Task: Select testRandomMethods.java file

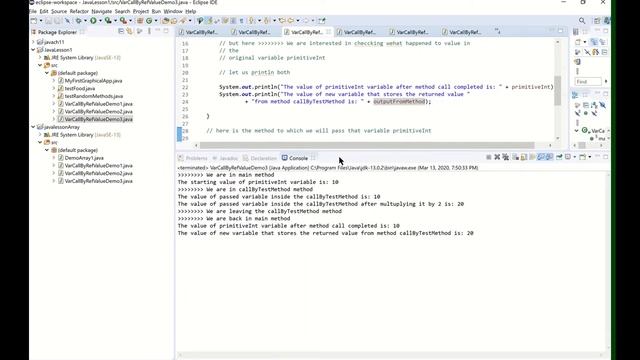Action: pos(94,96)
